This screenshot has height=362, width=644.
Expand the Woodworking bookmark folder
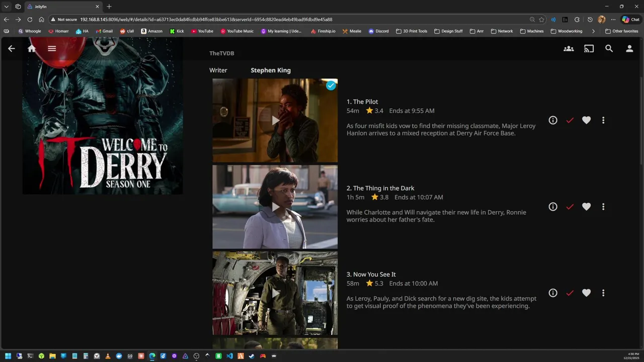[x=567, y=31]
